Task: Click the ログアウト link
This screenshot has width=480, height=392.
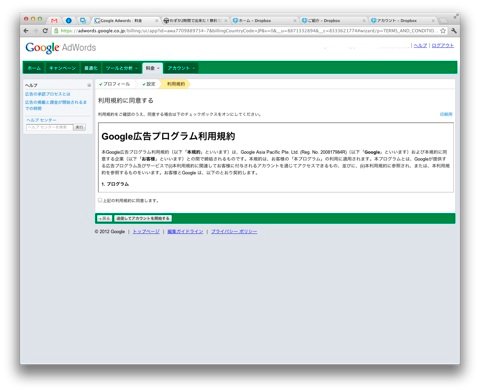Action: [443, 45]
